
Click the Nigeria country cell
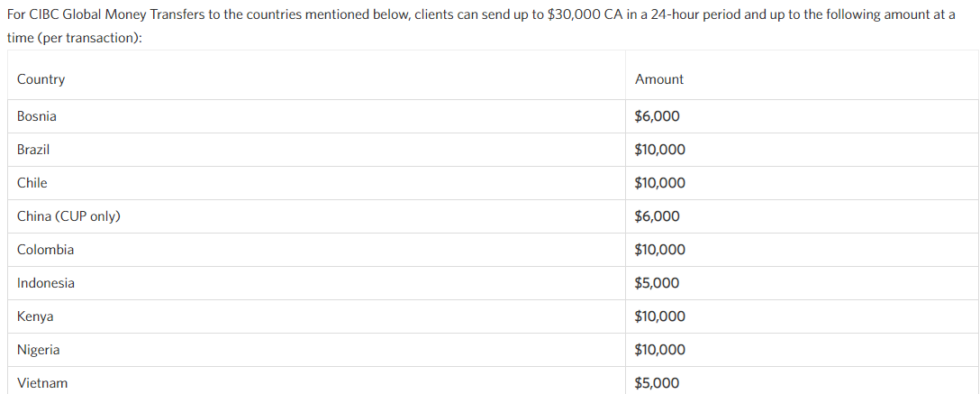point(39,350)
